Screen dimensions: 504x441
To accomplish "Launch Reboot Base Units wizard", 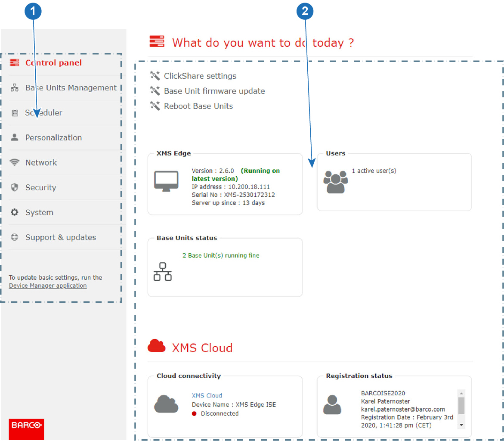I will 198,106.
